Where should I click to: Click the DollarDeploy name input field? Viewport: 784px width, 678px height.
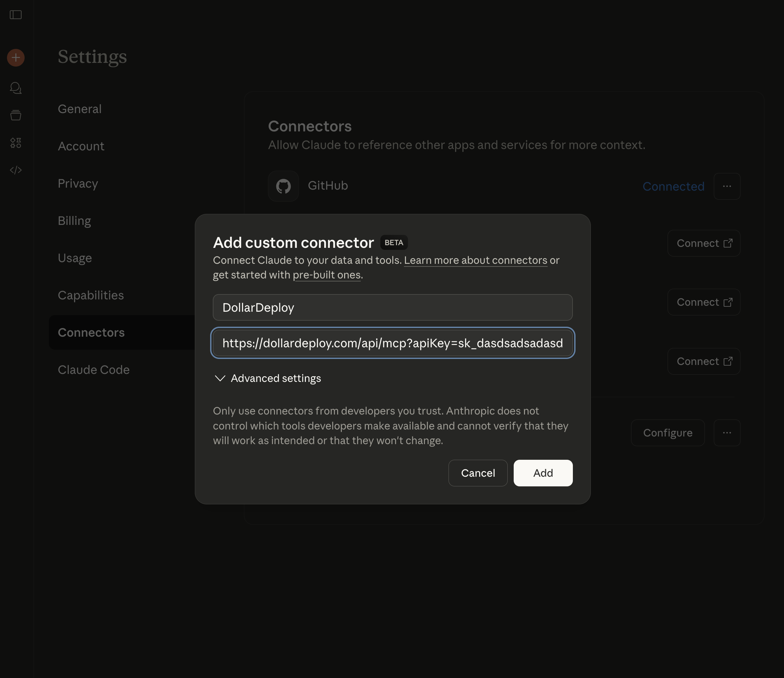[392, 307]
